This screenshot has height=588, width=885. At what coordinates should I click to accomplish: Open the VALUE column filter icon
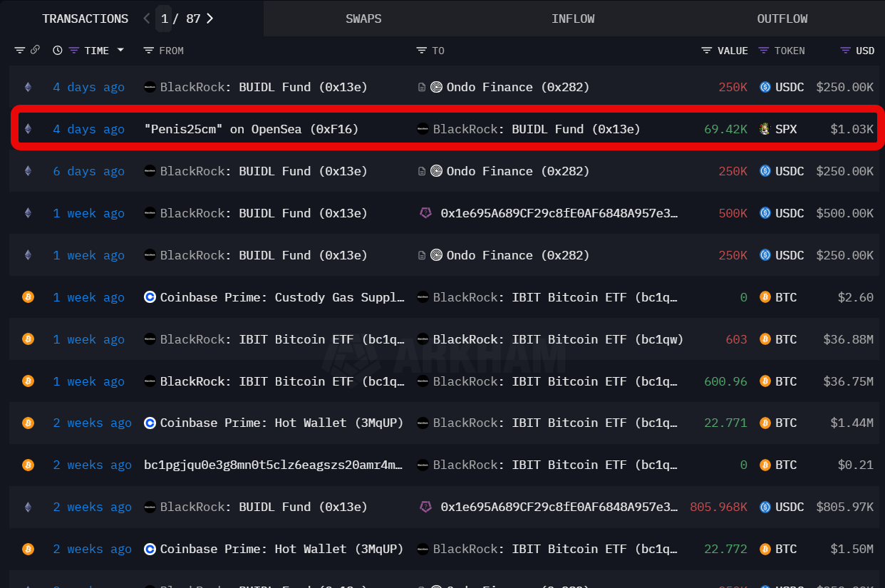pyautogui.click(x=706, y=51)
